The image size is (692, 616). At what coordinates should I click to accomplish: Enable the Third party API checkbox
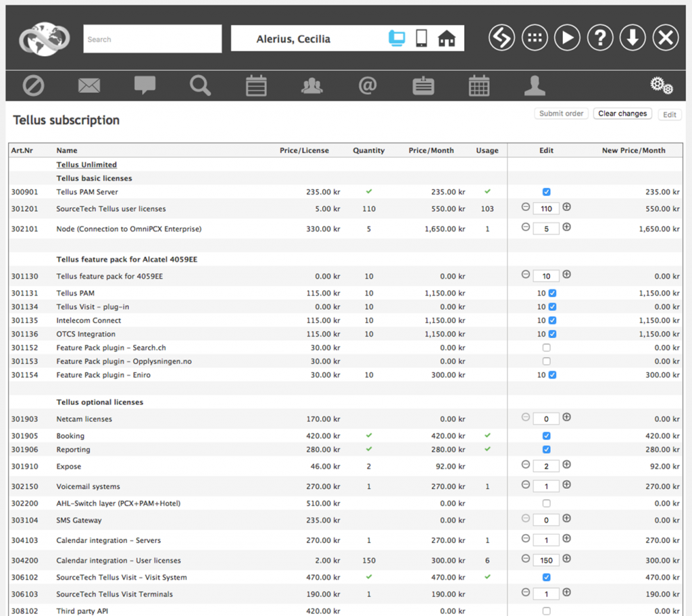click(546, 611)
